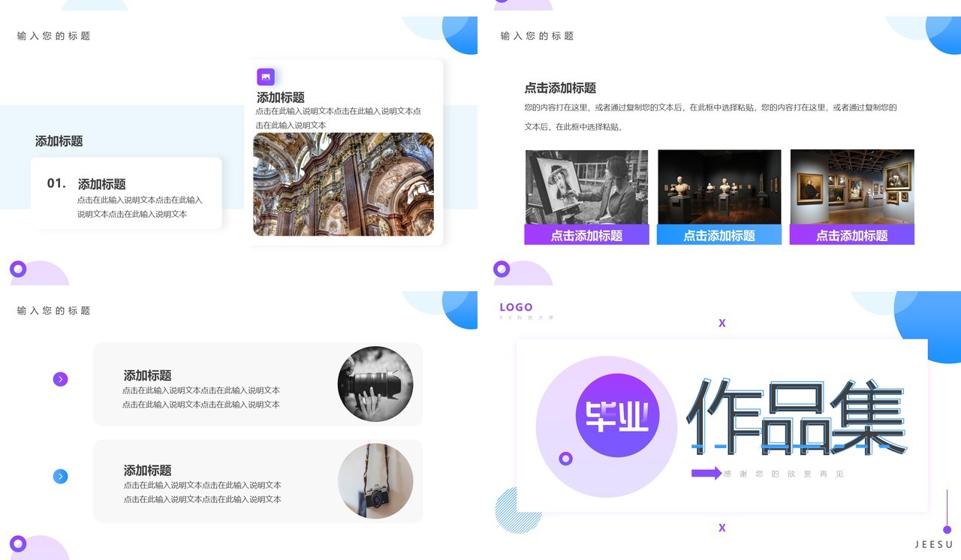961x560 pixels.
Task: Select the dark gallery photo with bust sculptures
Action: (x=719, y=187)
